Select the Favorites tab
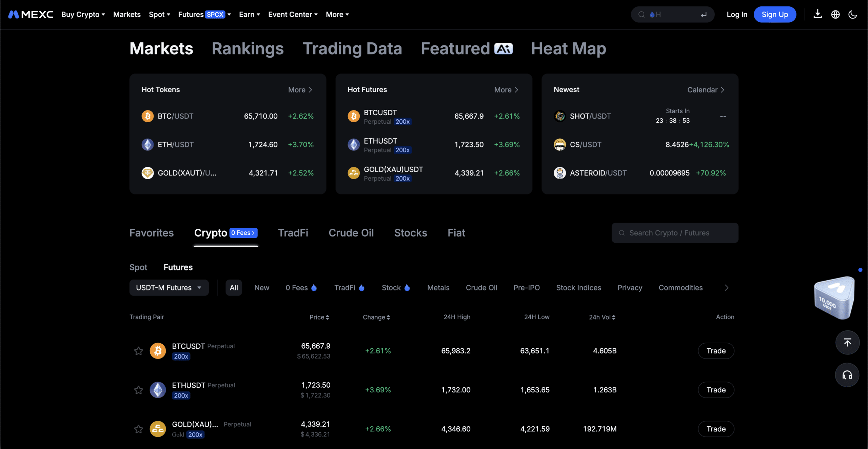The image size is (868, 449). pos(152,233)
